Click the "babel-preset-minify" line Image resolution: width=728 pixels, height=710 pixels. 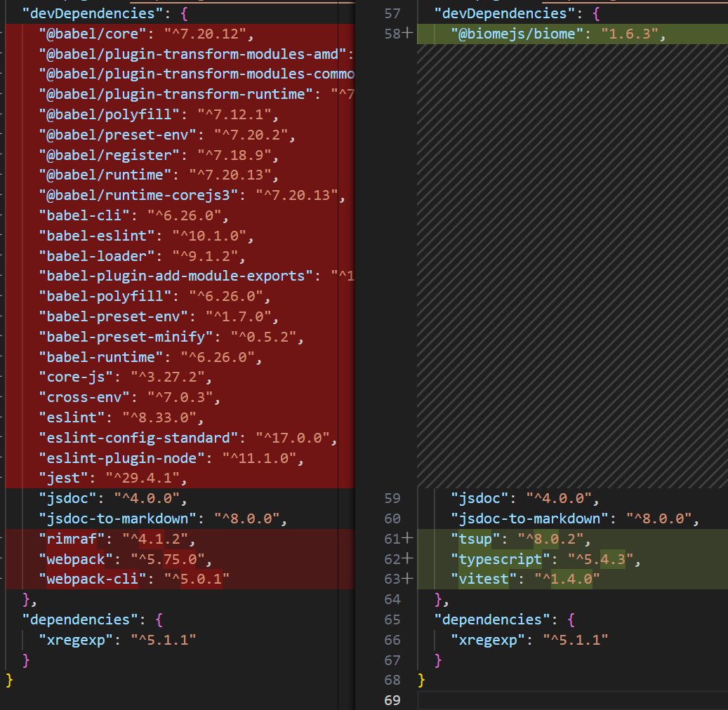point(171,337)
